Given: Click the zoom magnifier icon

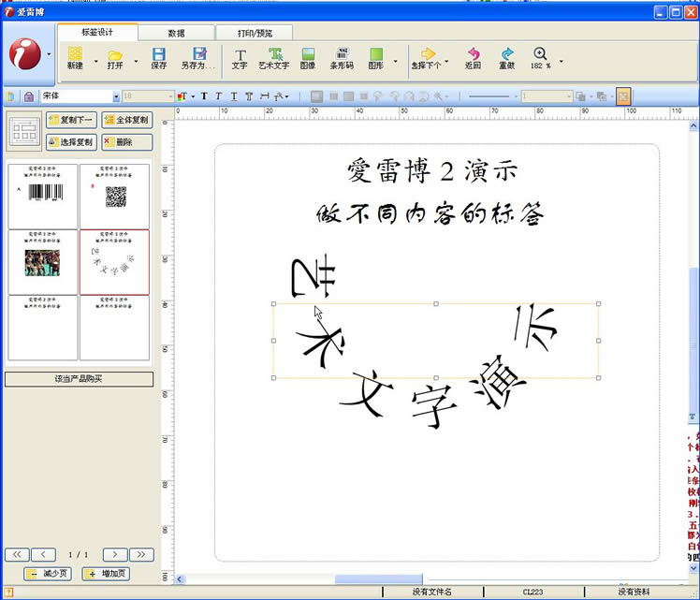Looking at the screenshot, I should point(540,53).
